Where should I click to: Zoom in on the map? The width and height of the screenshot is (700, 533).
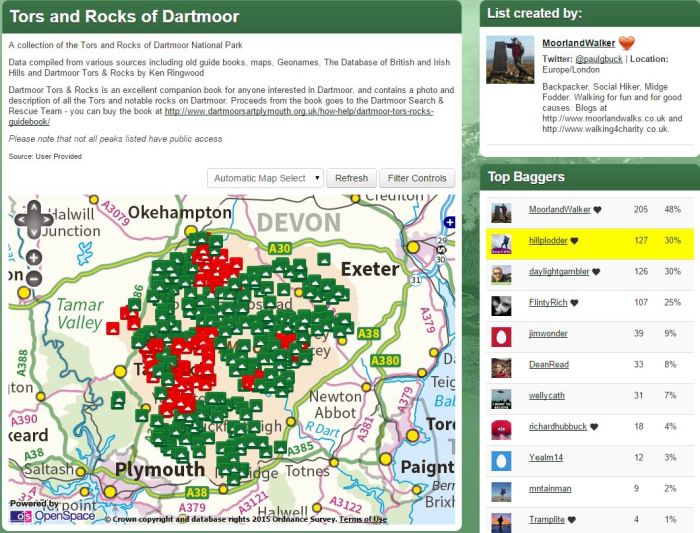[x=34, y=257]
